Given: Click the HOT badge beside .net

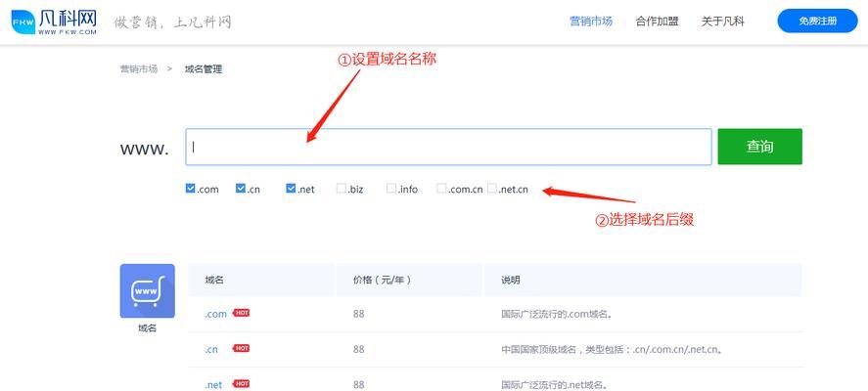Looking at the screenshot, I should [242, 384].
